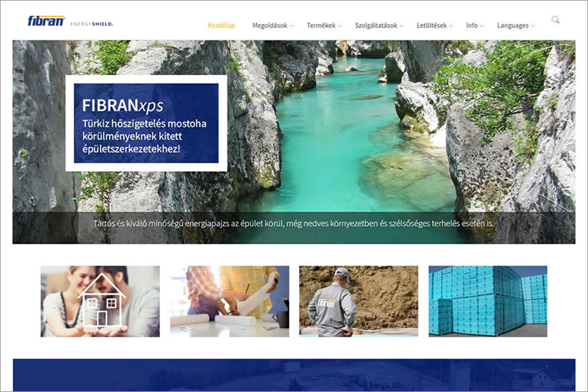
Task: Open the Letöltések menu
Action: click(434, 25)
